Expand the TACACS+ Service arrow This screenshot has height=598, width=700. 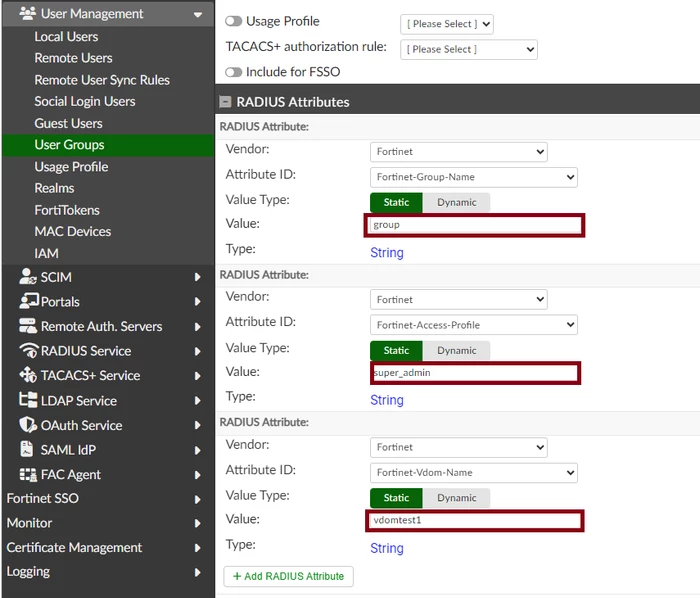(x=197, y=376)
